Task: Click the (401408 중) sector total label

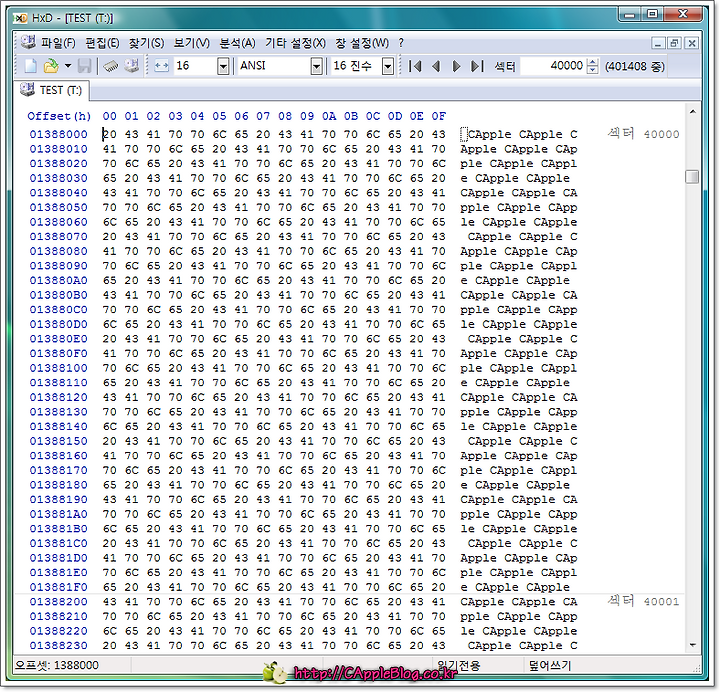Action: click(x=635, y=67)
